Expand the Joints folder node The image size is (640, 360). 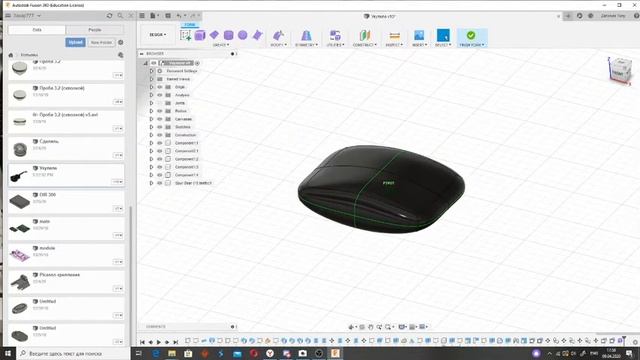[x=151, y=103]
